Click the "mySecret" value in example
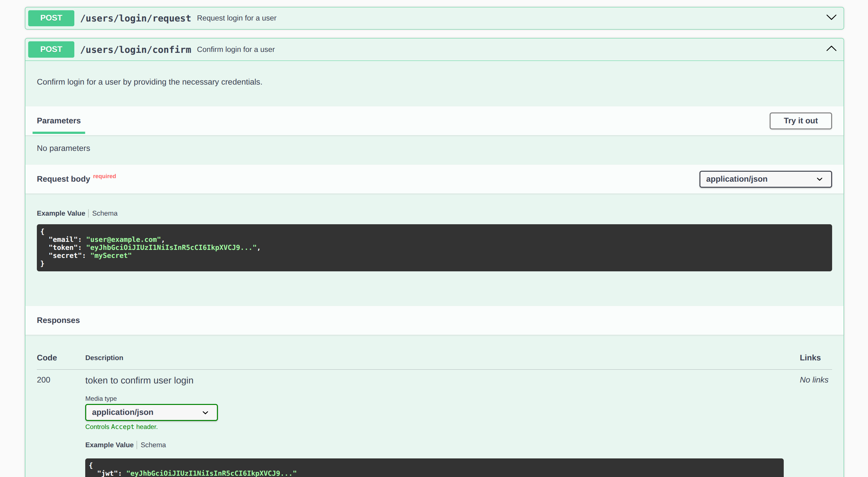The image size is (868, 477). (x=111, y=256)
